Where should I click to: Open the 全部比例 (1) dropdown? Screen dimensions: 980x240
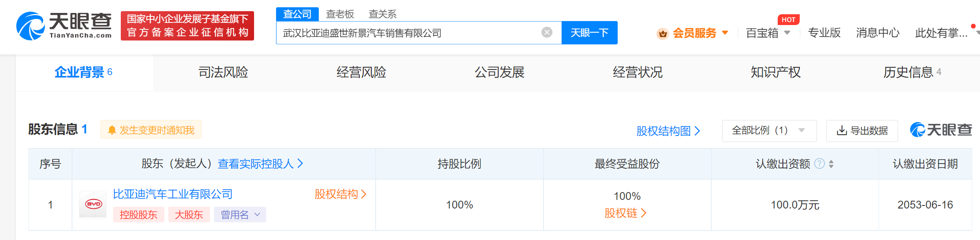[x=769, y=130]
